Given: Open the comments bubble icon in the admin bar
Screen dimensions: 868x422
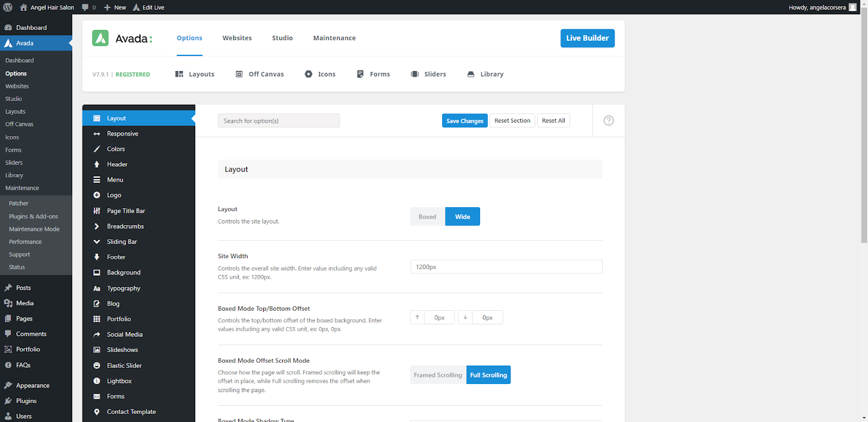Looking at the screenshot, I should [85, 8].
